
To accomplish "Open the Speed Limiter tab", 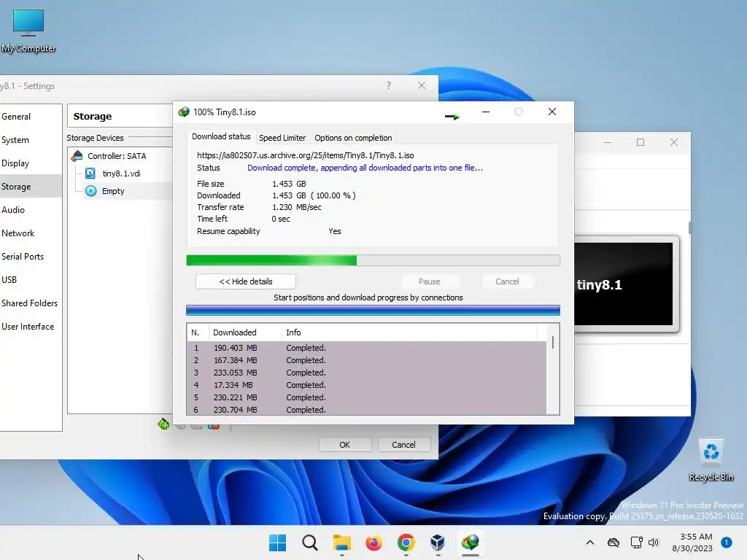I will tap(282, 138).
